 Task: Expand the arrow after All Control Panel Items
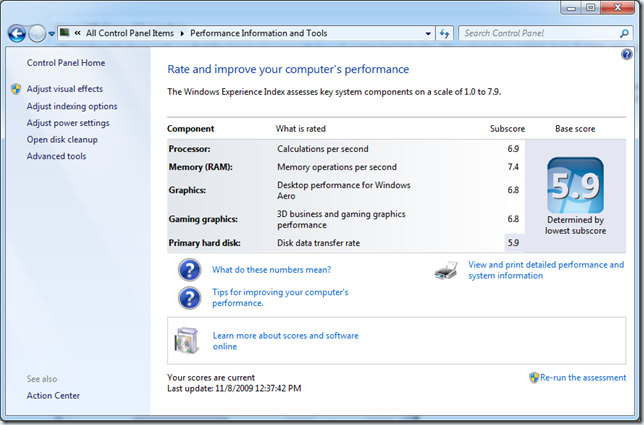[x=182, y=33]
